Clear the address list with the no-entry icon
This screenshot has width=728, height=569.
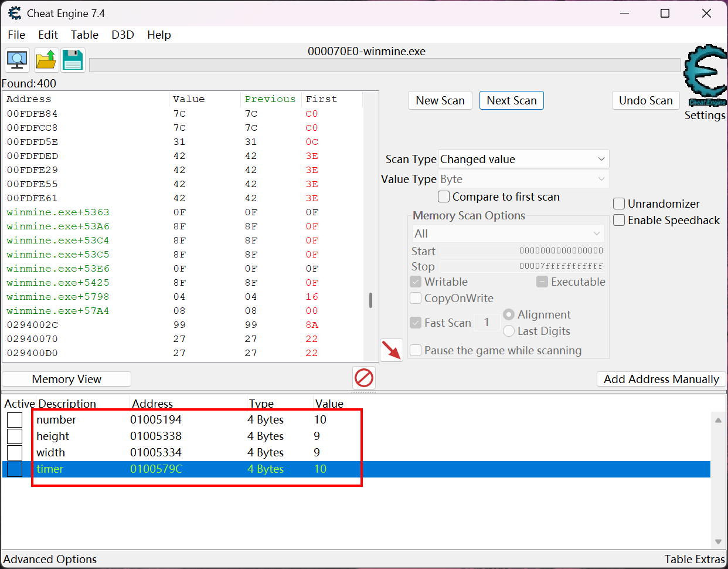tap(364, 378)
